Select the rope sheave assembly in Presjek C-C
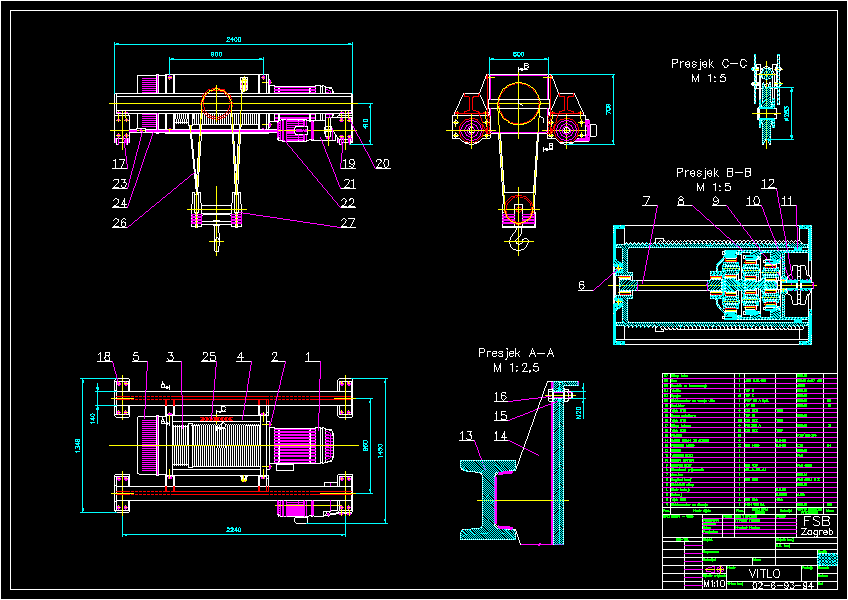 pyautogui.click(x=765, y=95)
